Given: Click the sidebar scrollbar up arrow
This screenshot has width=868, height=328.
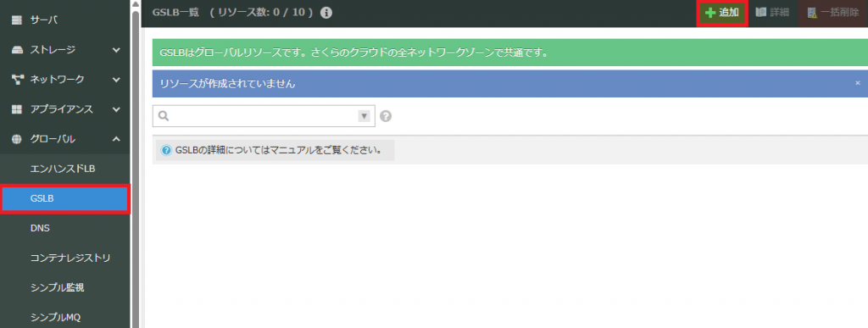Looking at the screenshot, I should pyautogui.click(x=135, y=4).
